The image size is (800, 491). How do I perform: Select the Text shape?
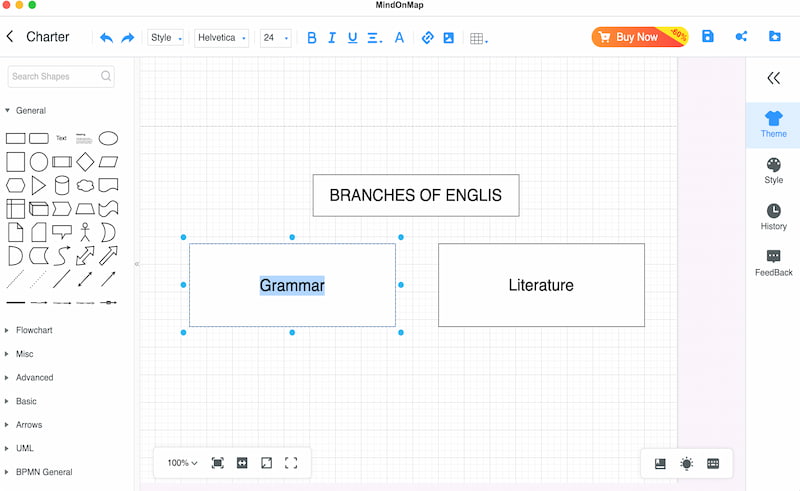click(61, 138)
